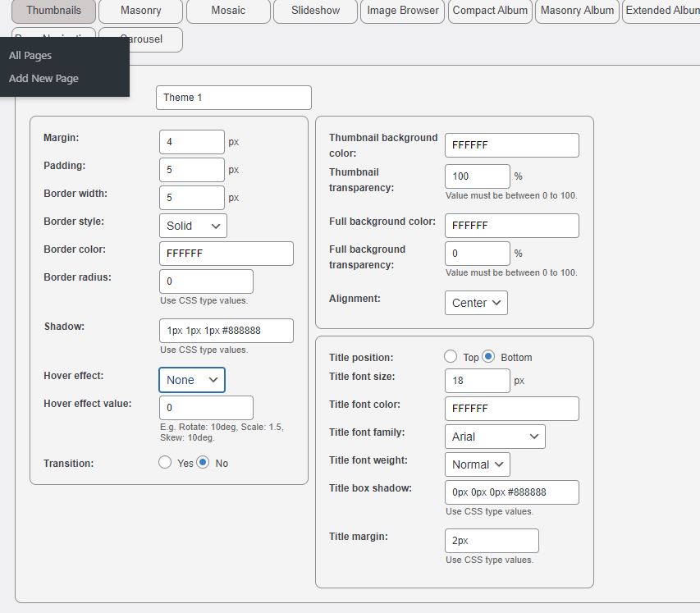Open the Title font family dropdown
The width and height of the screenshot is (700, 613).
(x=495, y=437)
